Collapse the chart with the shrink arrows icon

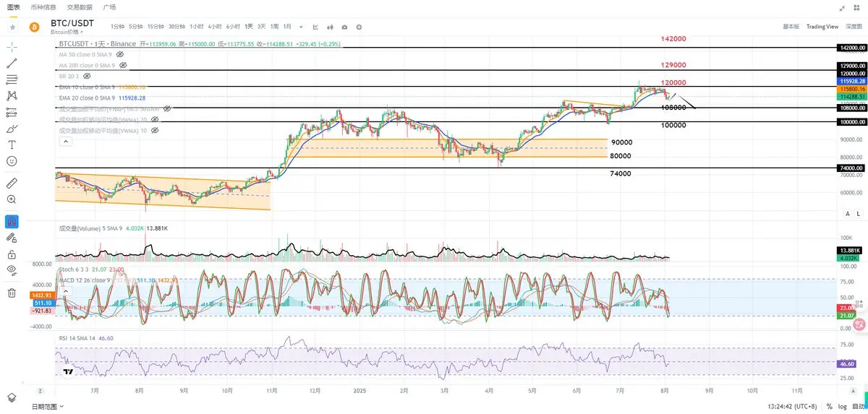tap(843, 8)
